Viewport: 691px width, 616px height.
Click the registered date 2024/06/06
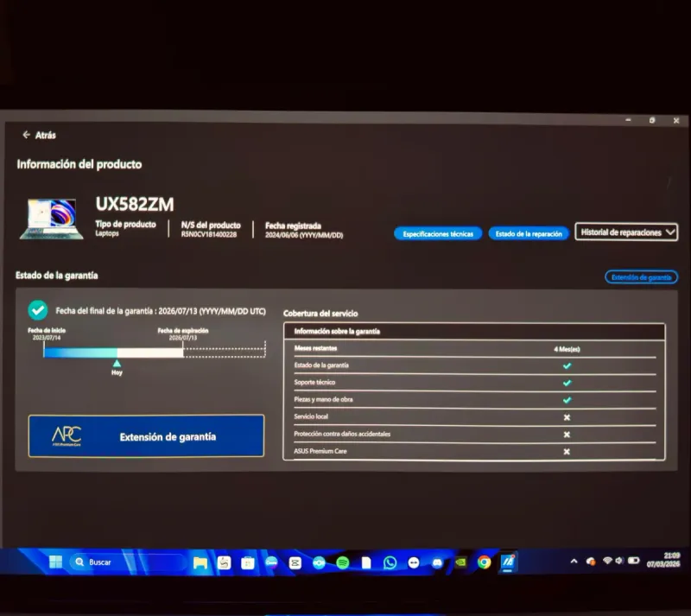(304, 236)
